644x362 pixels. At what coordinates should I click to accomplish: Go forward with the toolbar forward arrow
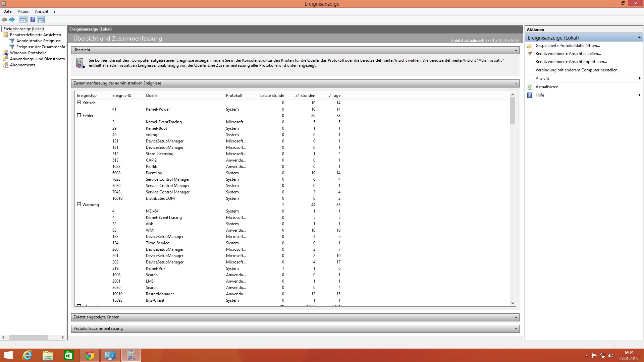(x=12, y=20)
